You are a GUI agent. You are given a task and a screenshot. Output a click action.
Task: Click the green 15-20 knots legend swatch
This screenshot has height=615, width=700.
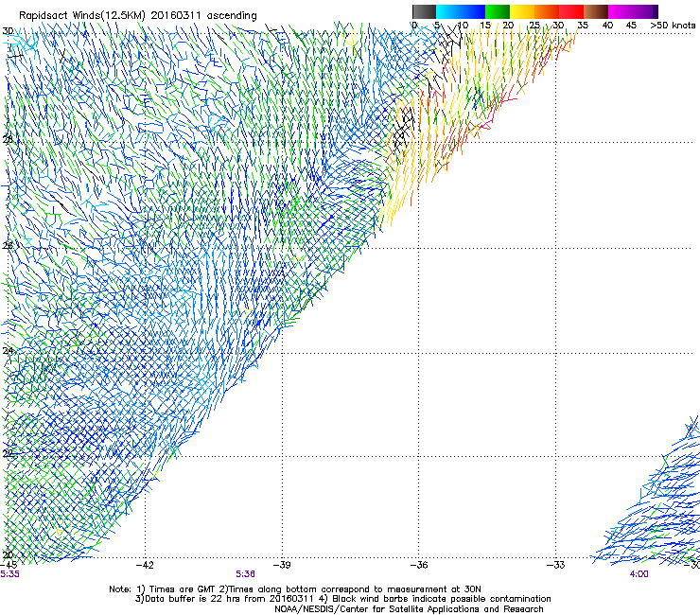(x=498, y=11)
